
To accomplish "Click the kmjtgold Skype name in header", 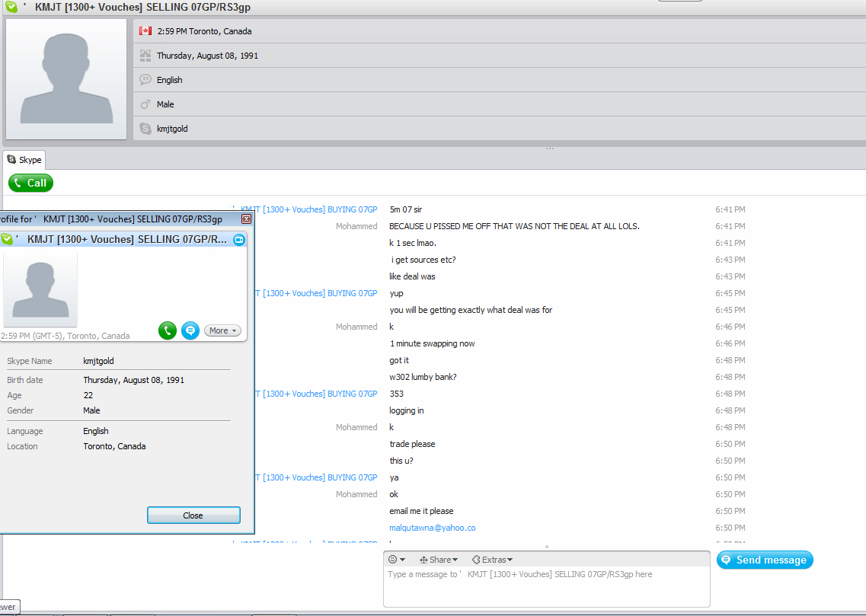I will point(172,129).
